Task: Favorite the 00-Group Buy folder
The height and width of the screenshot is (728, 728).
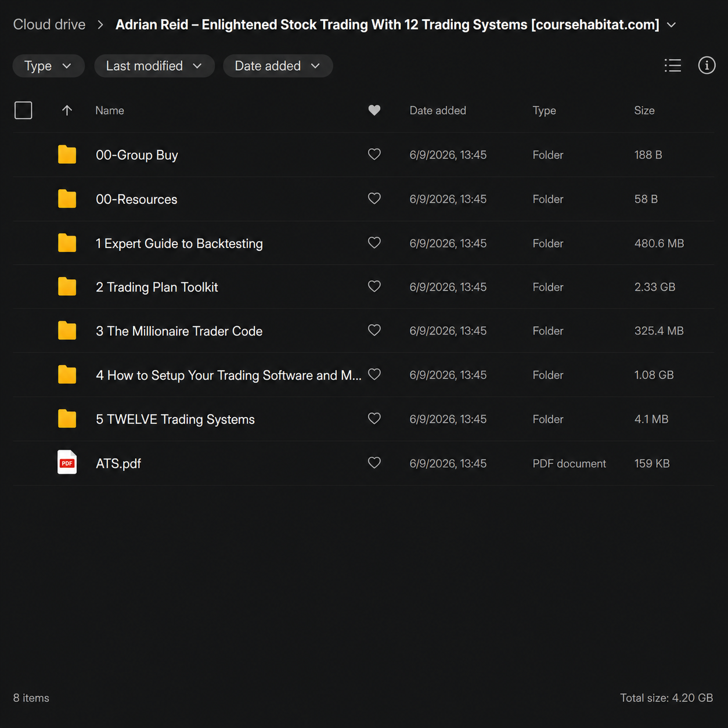Action: [x=374, y=154]
